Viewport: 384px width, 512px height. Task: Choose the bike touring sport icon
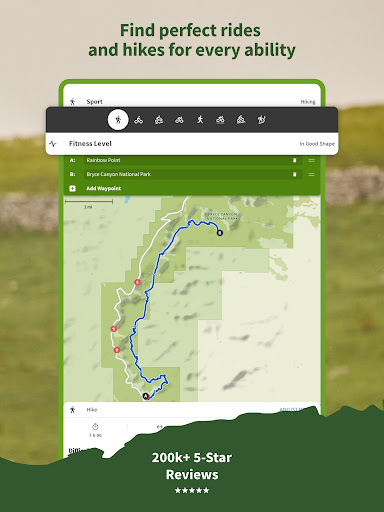tap(139, 120)
